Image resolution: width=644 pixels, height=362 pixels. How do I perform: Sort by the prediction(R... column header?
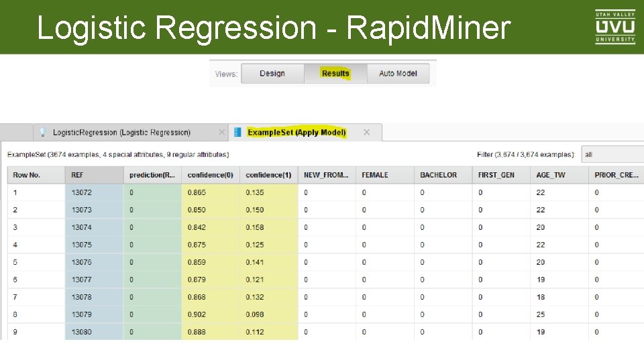152,175
